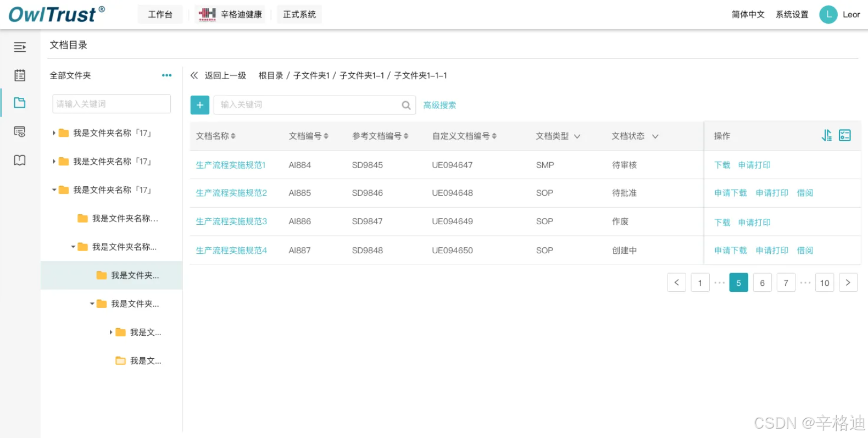The height and width of the screenshot is (438, 868).
Task: Collapse the sidebar menu icon
Action: 20,47
